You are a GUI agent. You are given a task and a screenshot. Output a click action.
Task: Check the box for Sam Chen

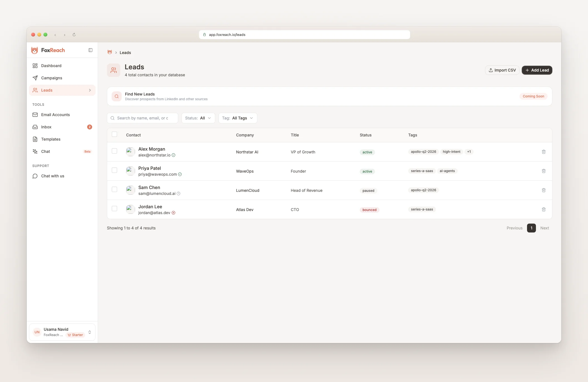114,189
